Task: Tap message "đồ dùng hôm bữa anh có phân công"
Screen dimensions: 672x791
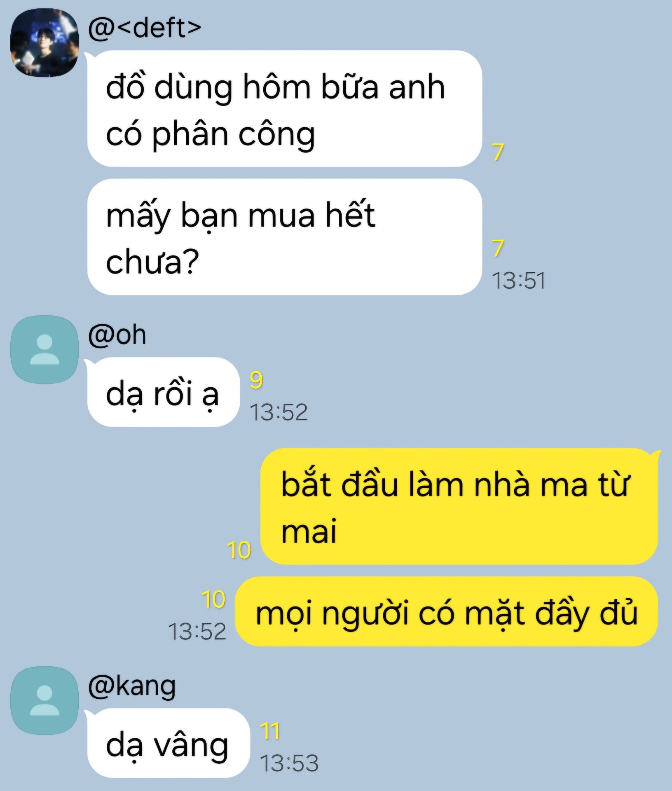Action: tap(285, 109)
